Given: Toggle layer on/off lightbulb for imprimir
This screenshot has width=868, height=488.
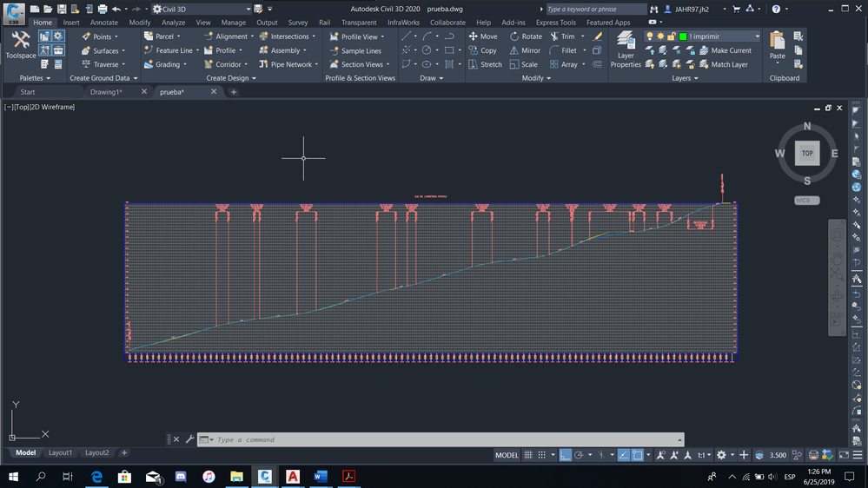Looking at the screenshot, I should (650, 36).
